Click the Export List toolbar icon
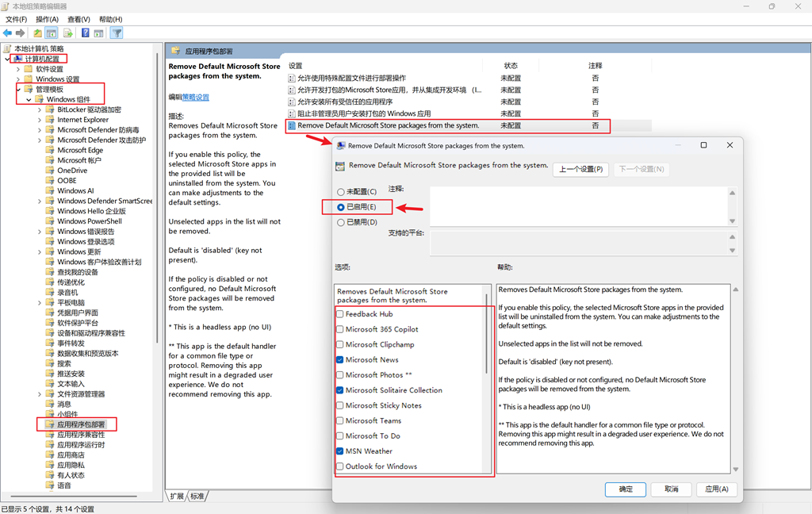Image resolution: width=812 pixels, height=514 pixels. [68, 33]
